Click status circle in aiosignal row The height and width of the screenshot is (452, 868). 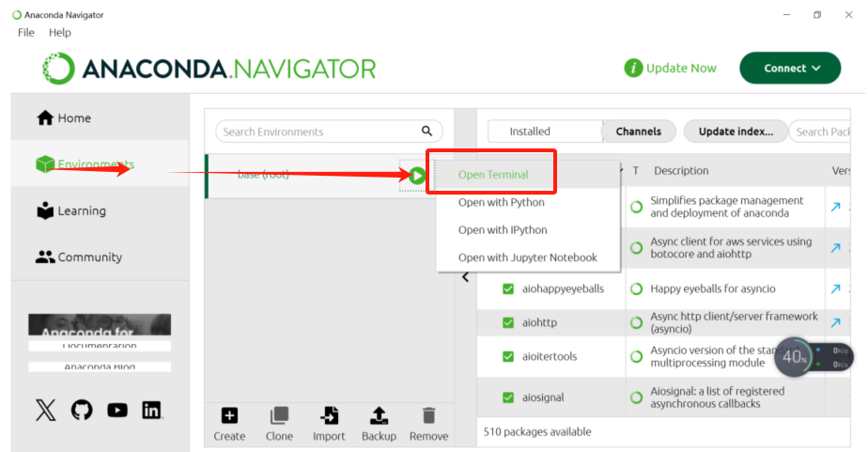click(637, 397)
